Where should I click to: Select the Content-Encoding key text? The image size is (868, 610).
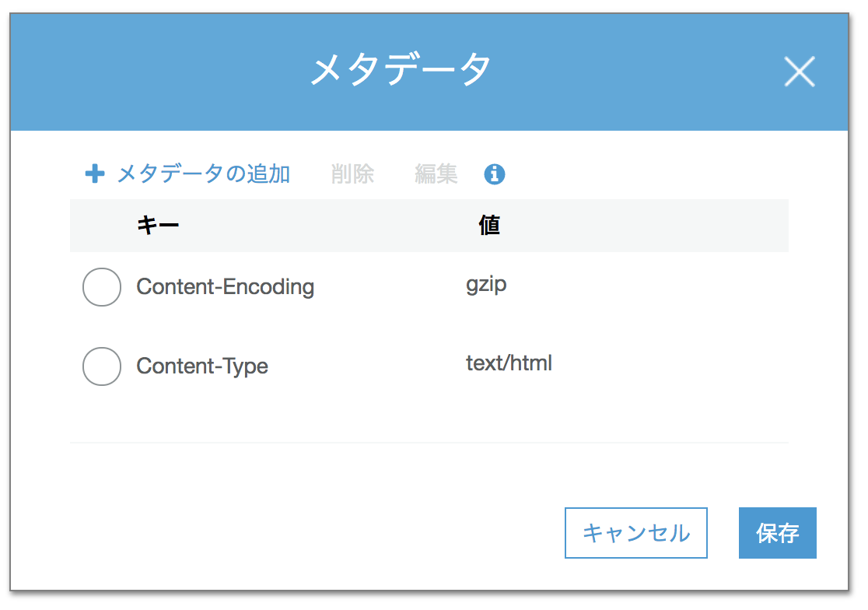(225, 287)
